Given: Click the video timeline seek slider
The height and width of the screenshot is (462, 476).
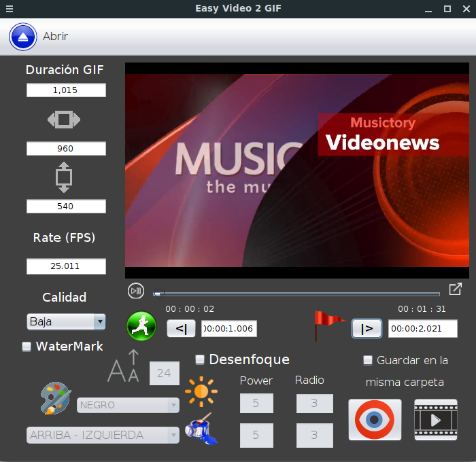Looking at the screenshot, I should coord(296,294).
